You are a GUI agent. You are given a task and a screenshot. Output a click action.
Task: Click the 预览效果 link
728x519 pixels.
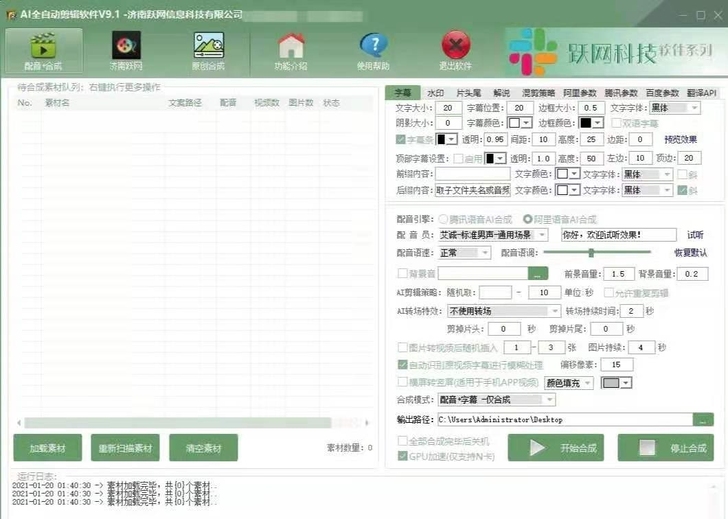pyautogui.click(x=680, y=139)
